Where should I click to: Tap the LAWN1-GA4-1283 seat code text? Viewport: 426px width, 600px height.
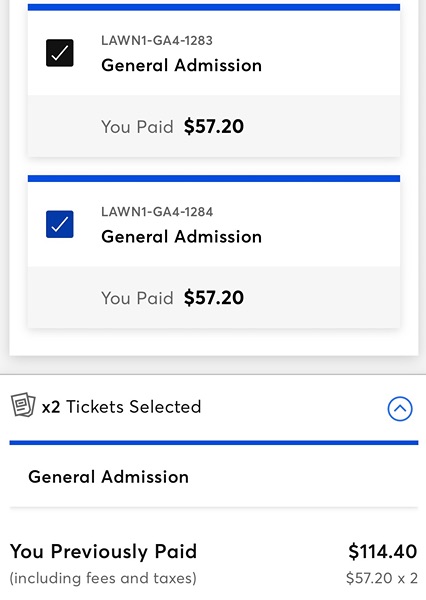[157, 41]
